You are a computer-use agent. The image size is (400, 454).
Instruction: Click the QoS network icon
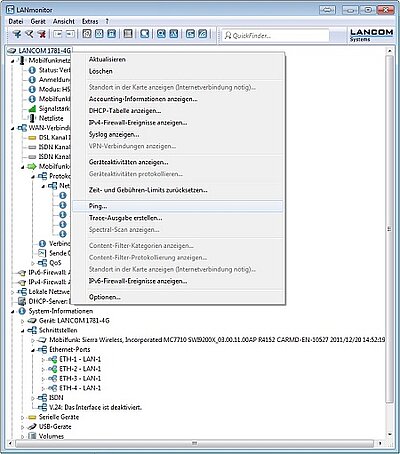coord(42,263)
